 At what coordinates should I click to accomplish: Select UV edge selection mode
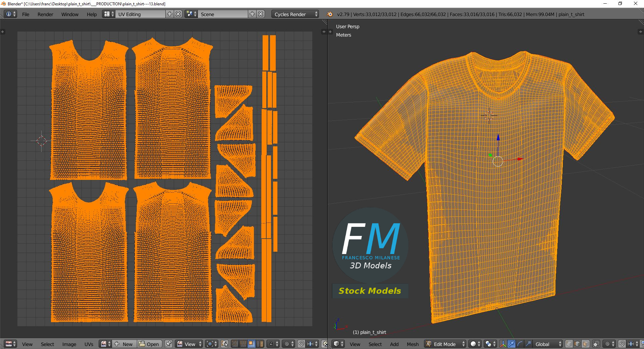click(243, 344)
